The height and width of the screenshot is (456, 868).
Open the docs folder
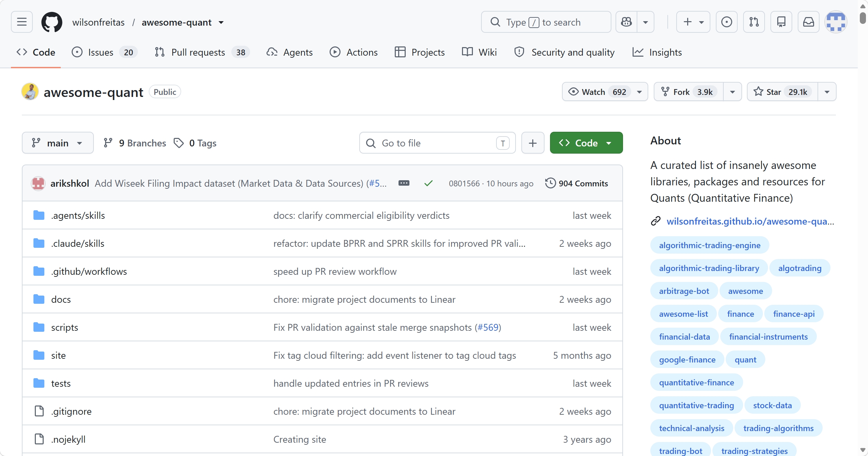[61, 299]
